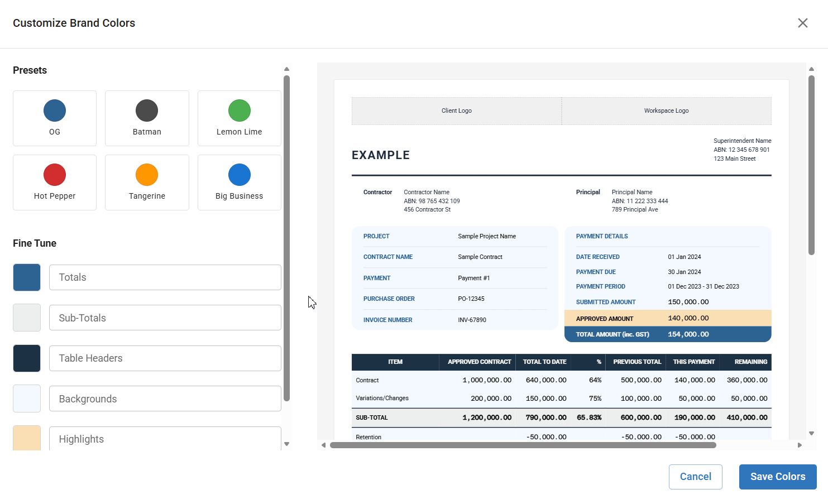Viewport: 828px width, 504px height.
Task: Open the Sub-Totals color swatch
Action: click(x=27, y=318)
